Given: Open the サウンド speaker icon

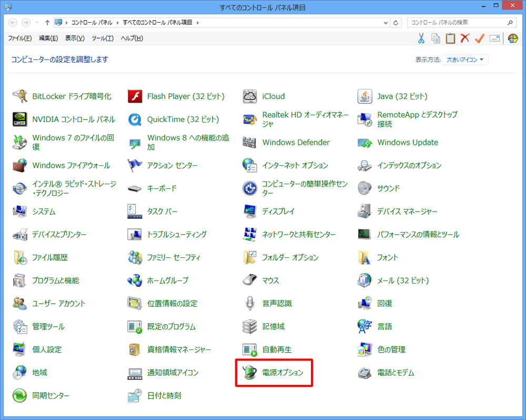Looking at the screenshot, I should pos(365,188).
